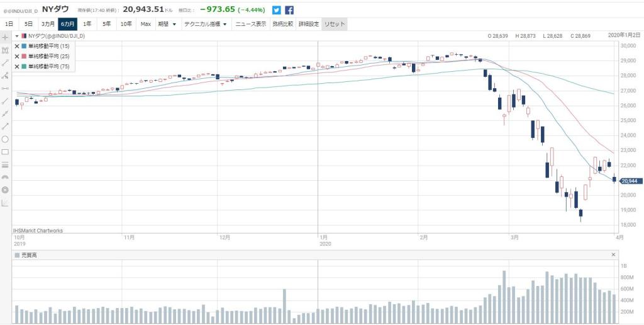This screenshot has width=644, height=325.
Task: Collapse the NYダウ legend list
Action: [17, 37]
